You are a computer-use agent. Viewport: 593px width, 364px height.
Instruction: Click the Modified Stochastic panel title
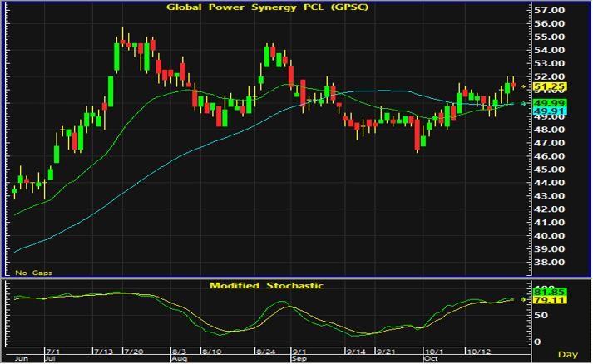tap(267, 285)
